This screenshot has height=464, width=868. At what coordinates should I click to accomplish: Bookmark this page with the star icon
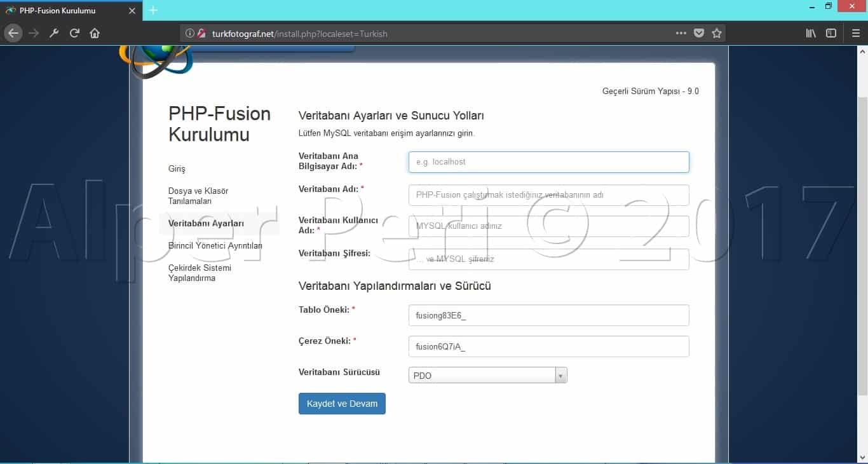coord(717,33)
